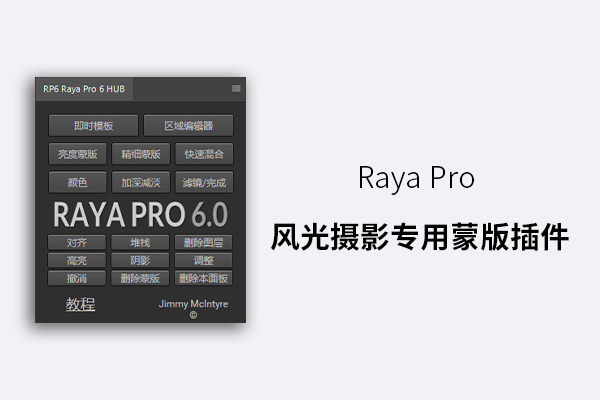Open the 即时模板 panel
This screenshot has height=400, width=600.
coord(93,126)
